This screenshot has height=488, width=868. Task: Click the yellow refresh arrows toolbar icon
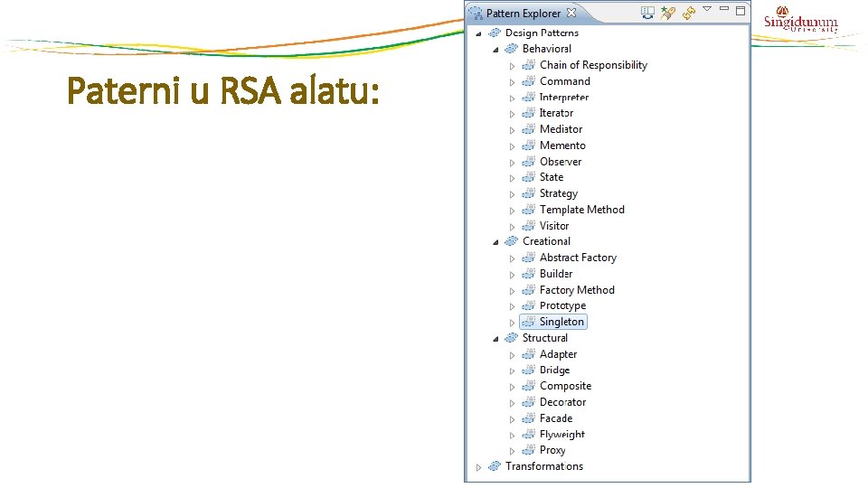[689, 13]
